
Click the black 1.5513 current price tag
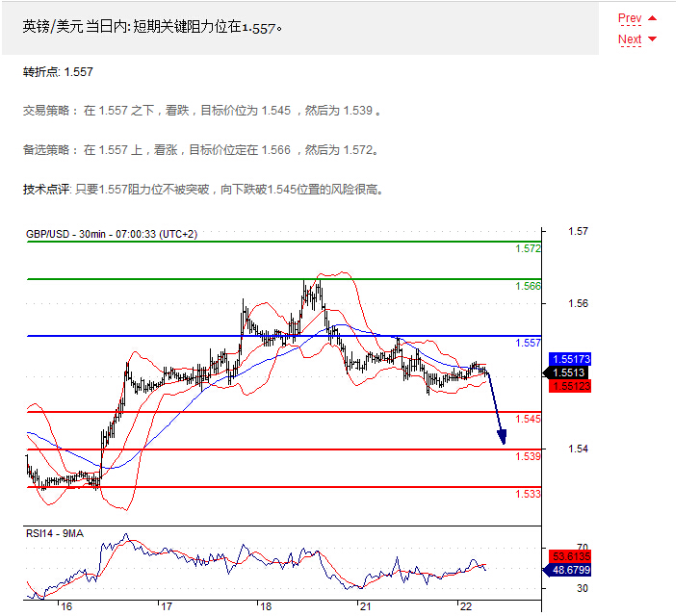tap(565, 372)
